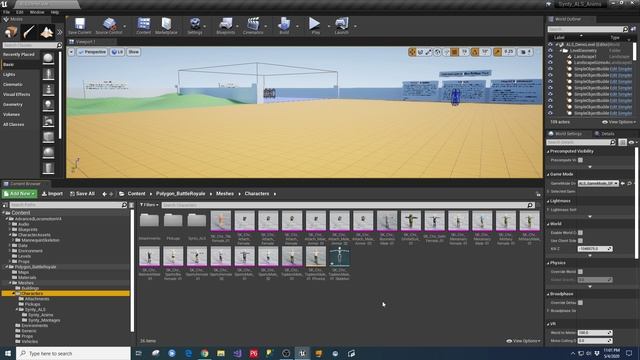Toggle the rotation snapping icon in the viewport

coord(475,52)
